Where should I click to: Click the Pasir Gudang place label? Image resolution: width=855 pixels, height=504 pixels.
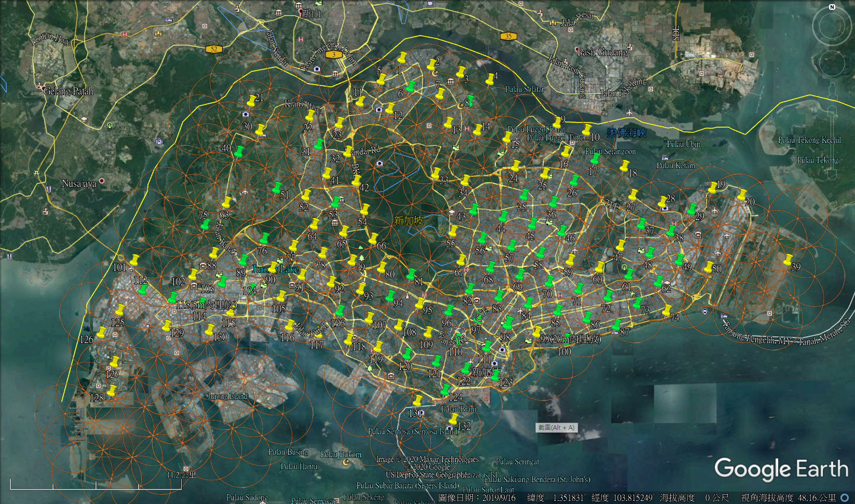coord(602,52)
